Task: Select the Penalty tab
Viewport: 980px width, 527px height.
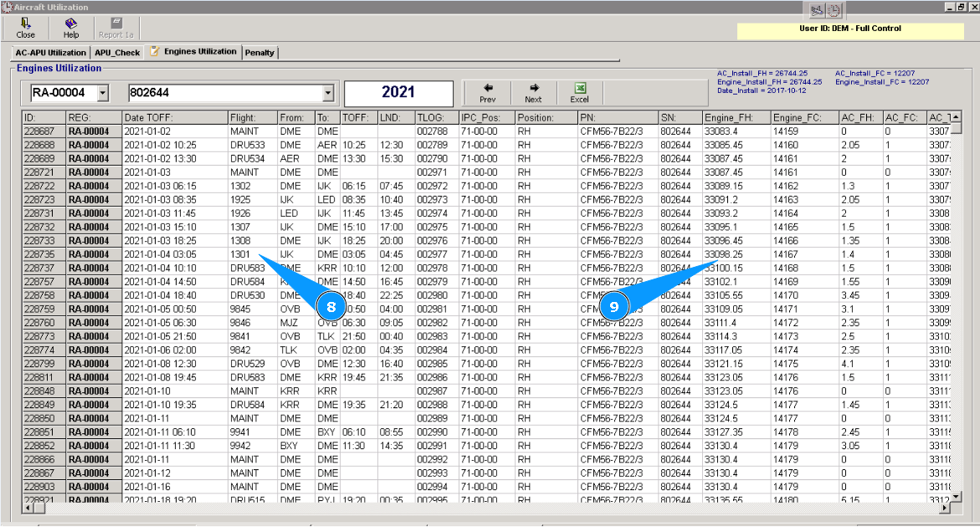Action: (259, 53)
